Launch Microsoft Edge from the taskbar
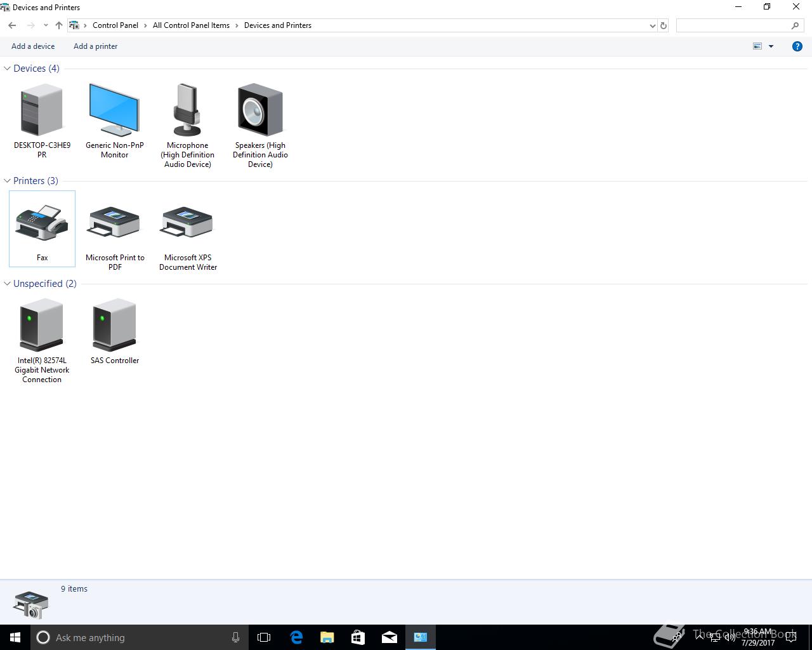Viewport: 812px width, 650px height. tap(296, 637)
